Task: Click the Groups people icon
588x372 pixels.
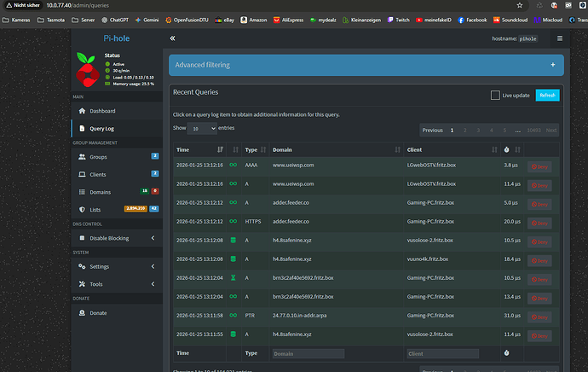Action: (x=82, y=157)
